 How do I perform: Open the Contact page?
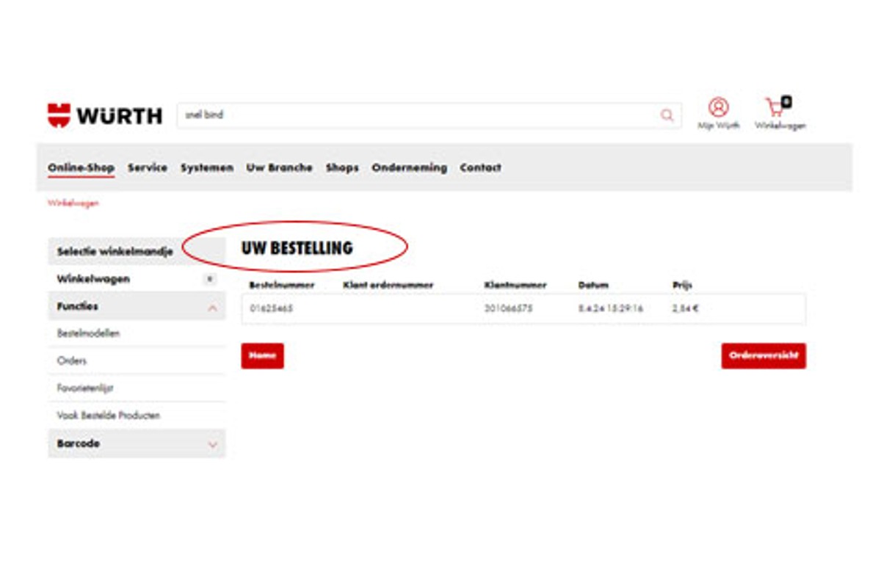point(480,167)
